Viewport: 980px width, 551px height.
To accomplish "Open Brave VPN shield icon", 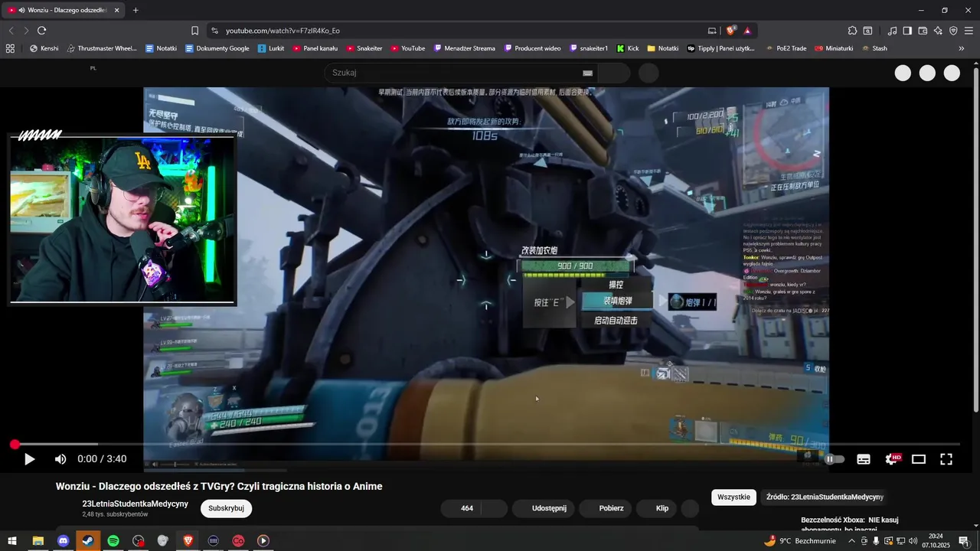I will pos(953,31).
